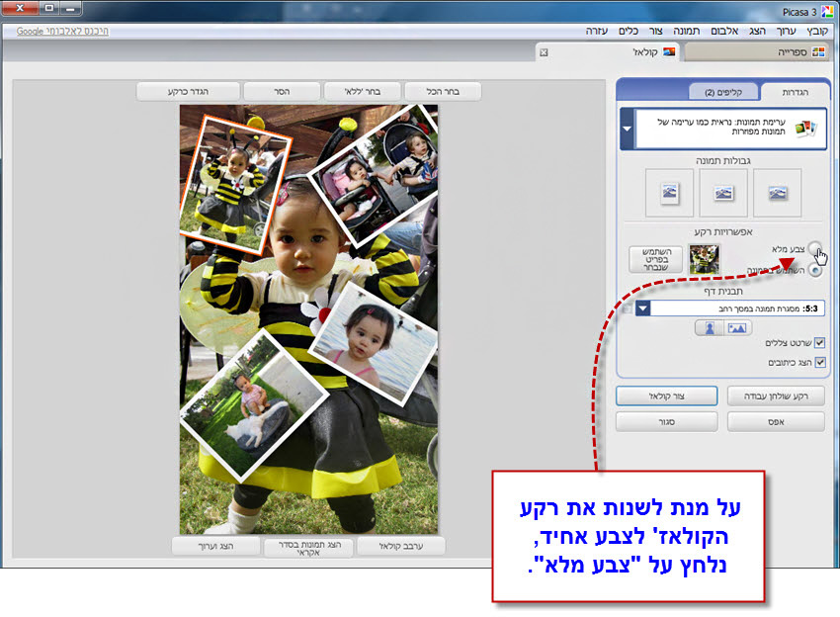Click the 'ערבב קולאז'' shuffle button
Viewport: 840px width, 617px height.
(400, 546)
